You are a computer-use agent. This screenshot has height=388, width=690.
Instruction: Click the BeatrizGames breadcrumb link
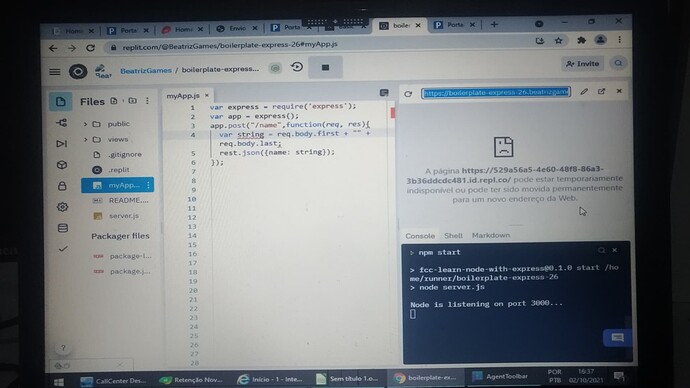coord(146,70)
